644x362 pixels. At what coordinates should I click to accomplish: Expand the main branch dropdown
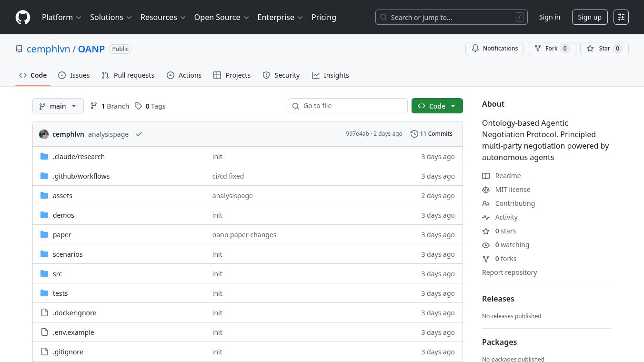click(x=58, y=106)
